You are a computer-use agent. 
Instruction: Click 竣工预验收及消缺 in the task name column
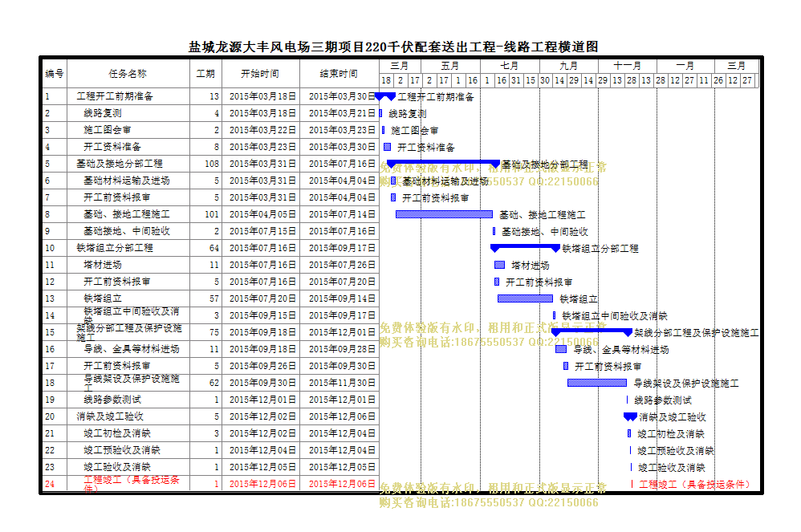[x=121, y=450]
